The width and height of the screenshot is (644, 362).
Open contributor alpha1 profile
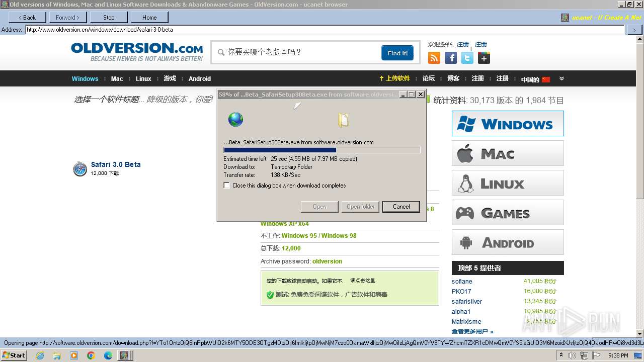pyautogui.click(x=461, y=312)
